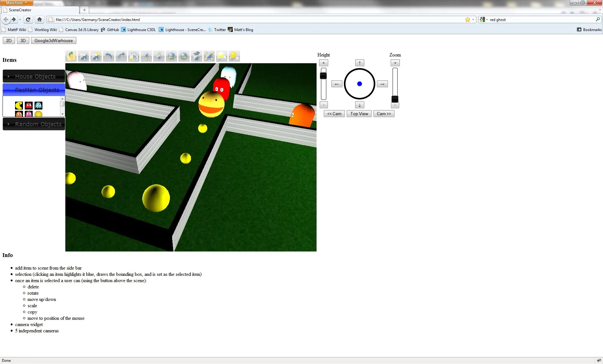
Task: Switch to next camera with Cam >>
Action: (x=384, y=114)
